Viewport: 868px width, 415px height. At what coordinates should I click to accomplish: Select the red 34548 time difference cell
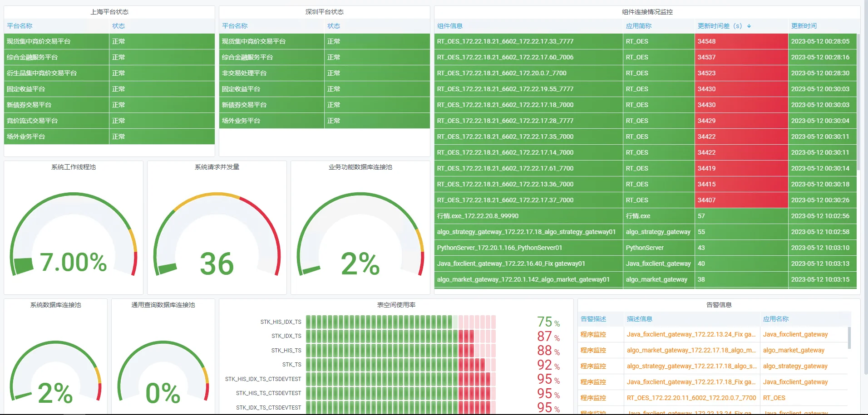[x=741, y=41]
